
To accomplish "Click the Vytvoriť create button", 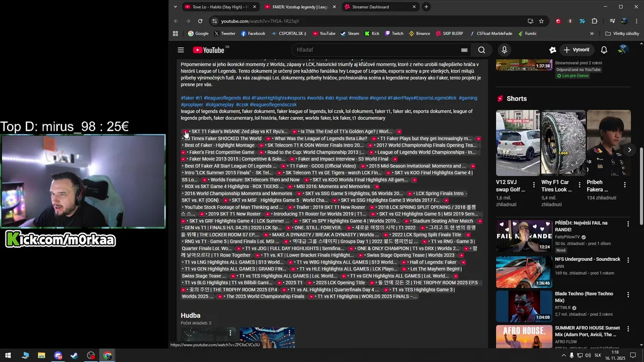I will point(577,50).
